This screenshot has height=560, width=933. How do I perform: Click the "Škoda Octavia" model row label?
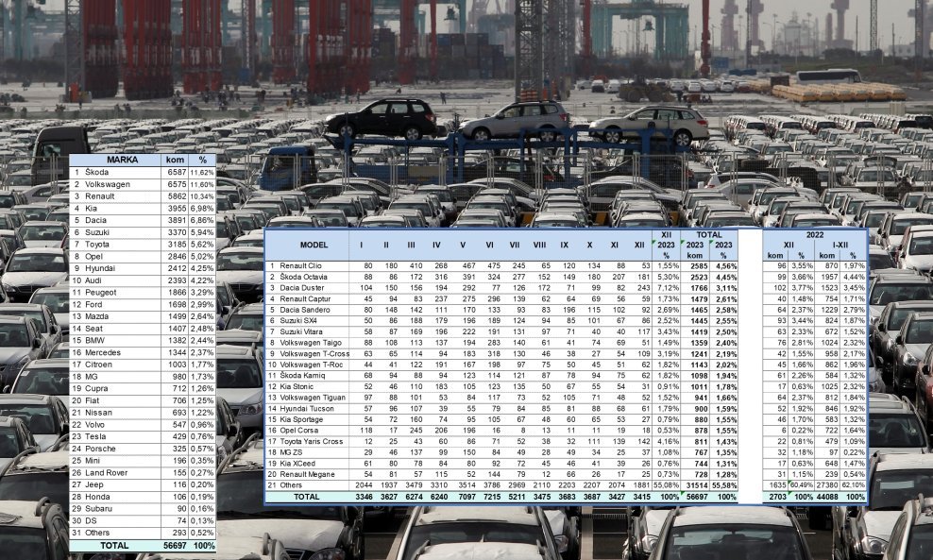tap(303, 277)
